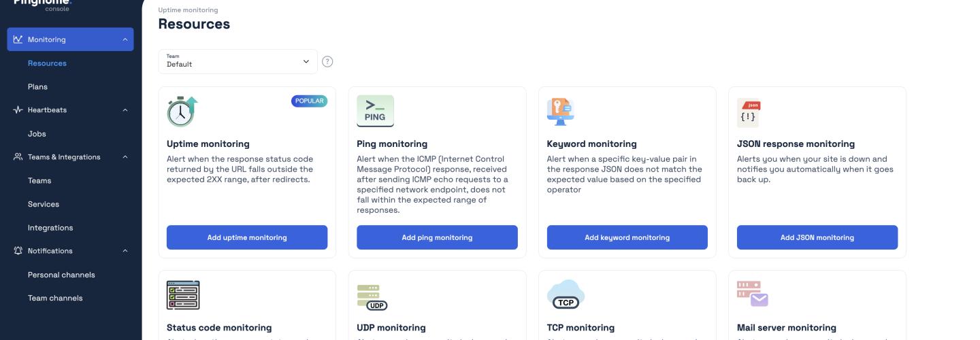Viewport: 980px width, 340px height.
Task: Open Plans in the sidebar
Action: click(x=38, y=87)
